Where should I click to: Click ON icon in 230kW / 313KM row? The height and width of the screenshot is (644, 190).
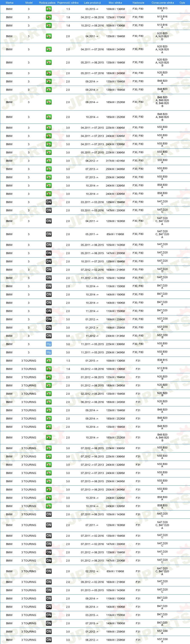coord(49,336)
